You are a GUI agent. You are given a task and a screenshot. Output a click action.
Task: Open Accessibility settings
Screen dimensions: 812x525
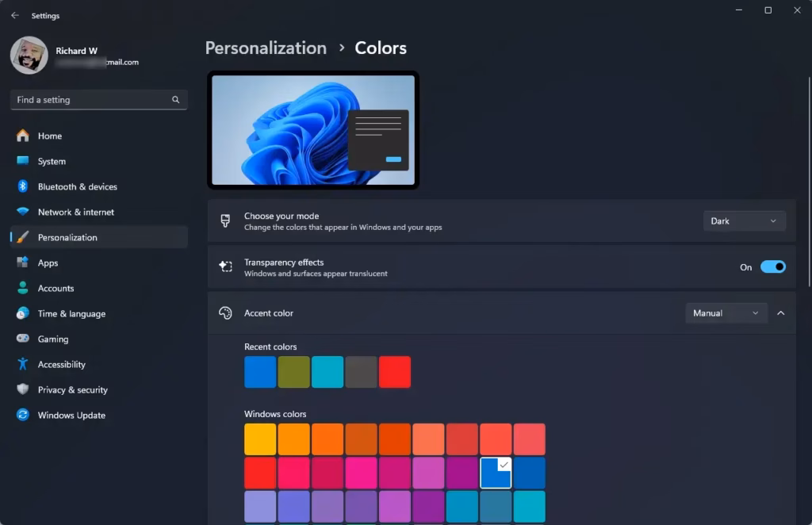coord(99,364)
